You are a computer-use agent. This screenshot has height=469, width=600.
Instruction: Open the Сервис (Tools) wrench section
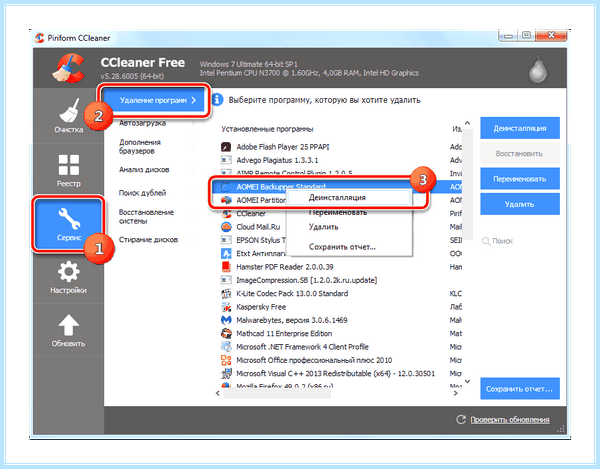click(68, 224)
